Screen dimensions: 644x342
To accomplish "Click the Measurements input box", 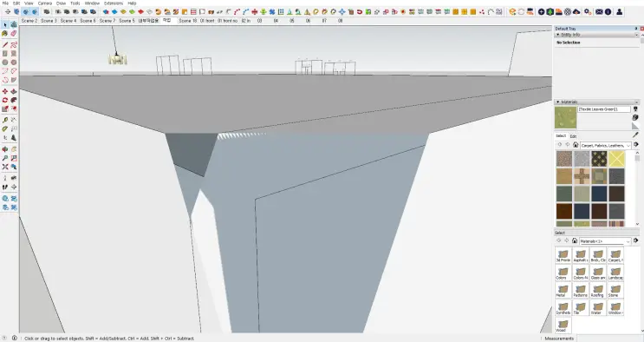I will [x=609, y=339].
